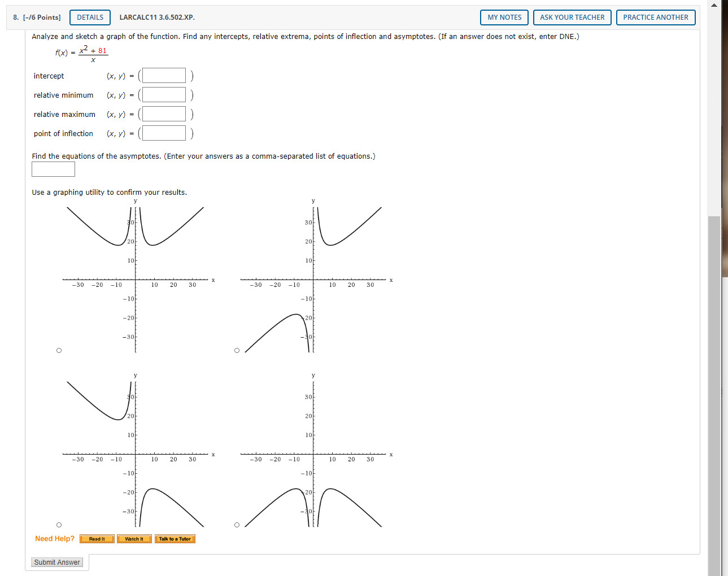The height and width of the screenshot is (576, 728).
Task: Click the Watch It help button
Action: [134, 539]
